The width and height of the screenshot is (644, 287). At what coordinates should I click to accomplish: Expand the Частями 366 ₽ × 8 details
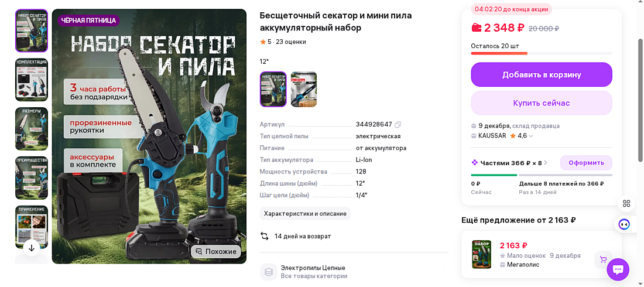pyautogui.click(x=510, y=163)
